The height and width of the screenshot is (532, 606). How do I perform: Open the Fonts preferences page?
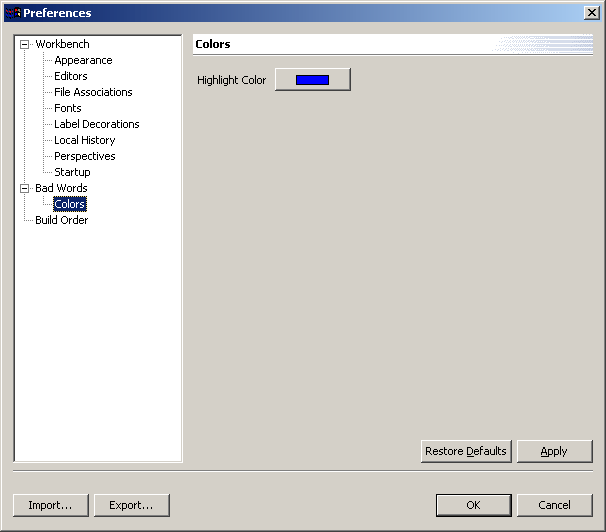point(68,108)
